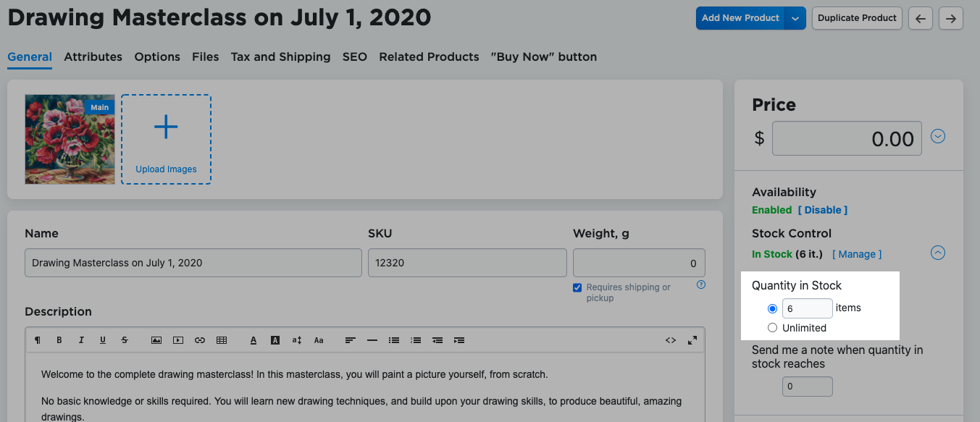980x422 pixels.
Task: Insert a table in the description
Action: pyautogui.click(x=222, y=340)
